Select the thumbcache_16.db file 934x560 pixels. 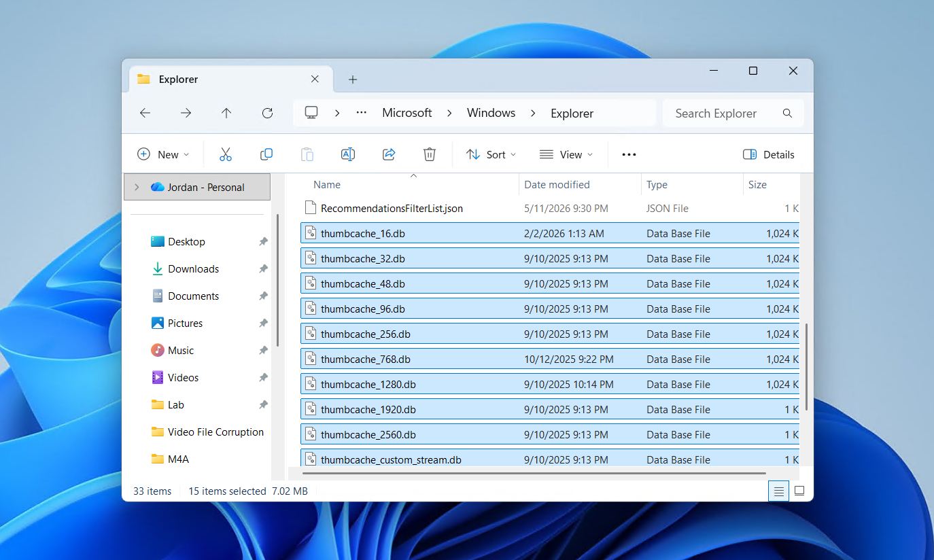[x=550, y=234]
